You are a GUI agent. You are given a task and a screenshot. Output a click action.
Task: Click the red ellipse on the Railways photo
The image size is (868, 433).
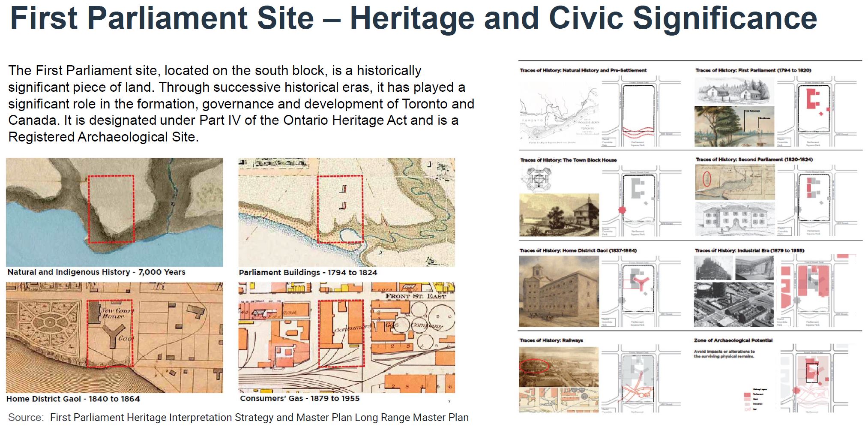[534, 366]
